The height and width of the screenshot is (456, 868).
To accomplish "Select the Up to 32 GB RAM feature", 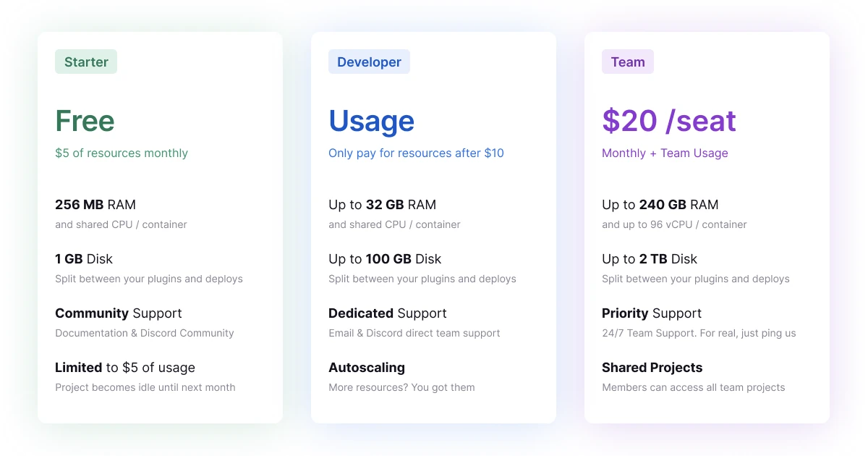I will point(382,205).
